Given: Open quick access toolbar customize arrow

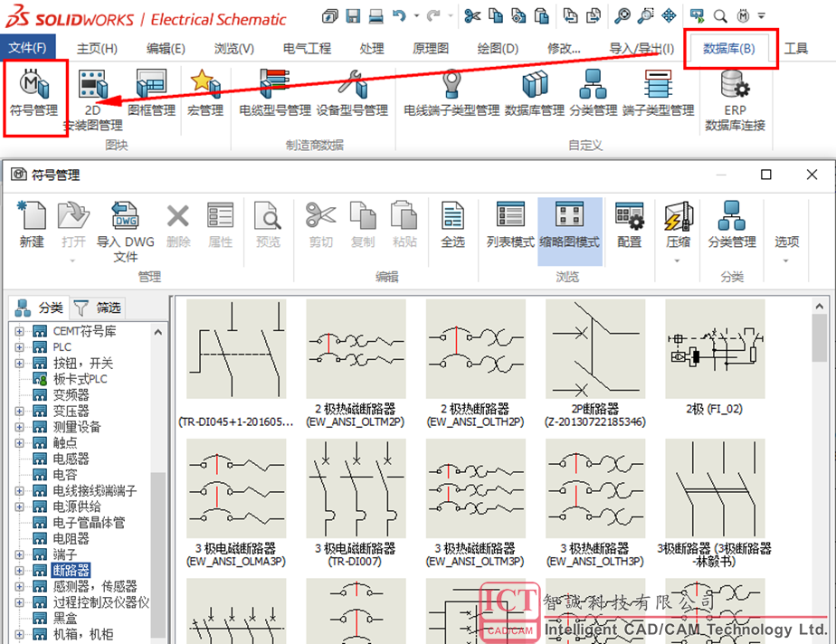Looking at the screenshot, I should [762, 16].
